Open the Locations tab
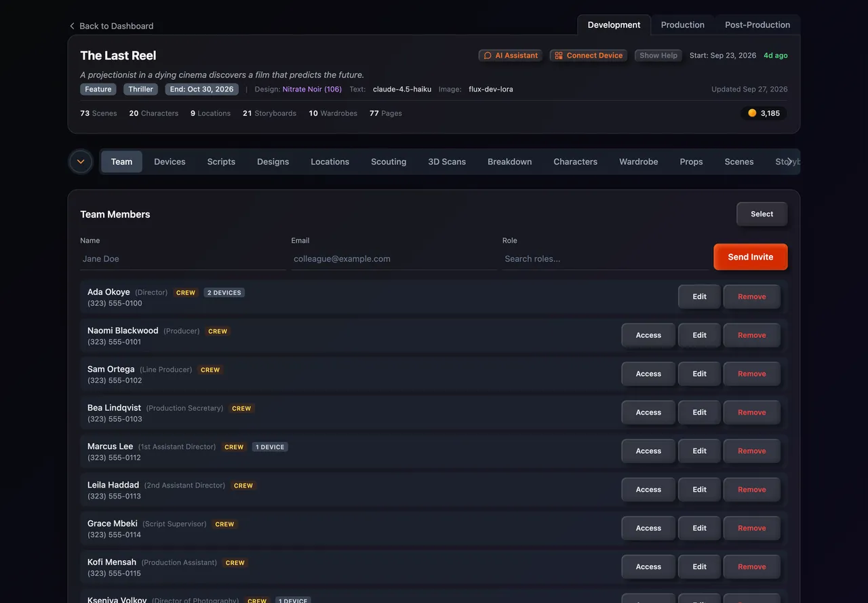868x603 pixels. point(330,161)
